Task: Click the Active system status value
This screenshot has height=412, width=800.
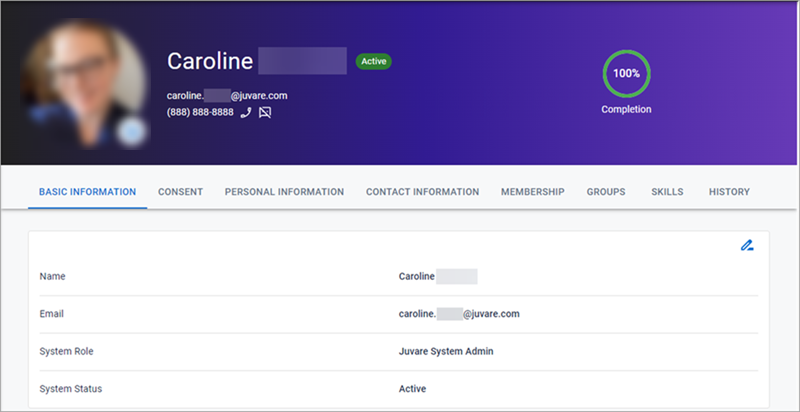Action: tap(412, 389)
